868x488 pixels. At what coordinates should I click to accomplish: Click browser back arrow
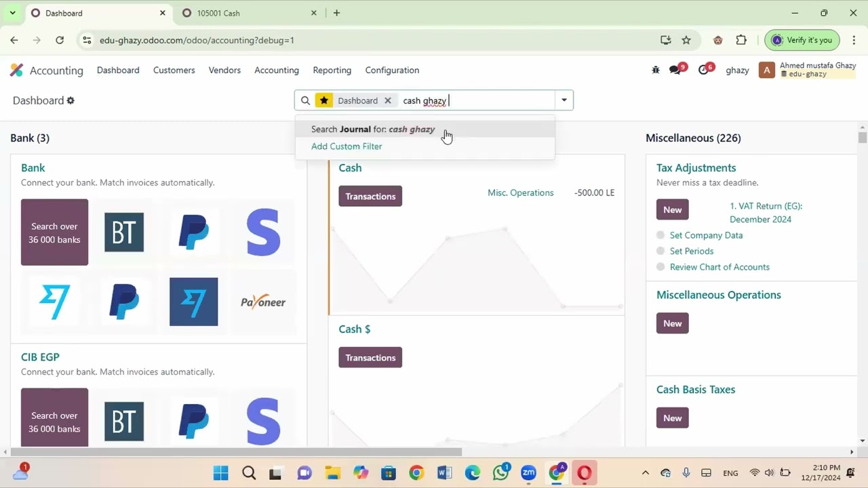tap(14, 40)
